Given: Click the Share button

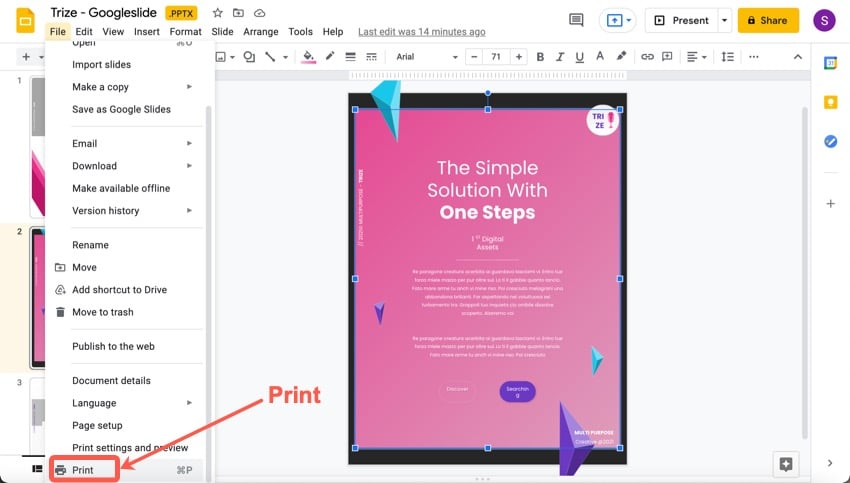Looking at the screenshot, I should point(768,20).
